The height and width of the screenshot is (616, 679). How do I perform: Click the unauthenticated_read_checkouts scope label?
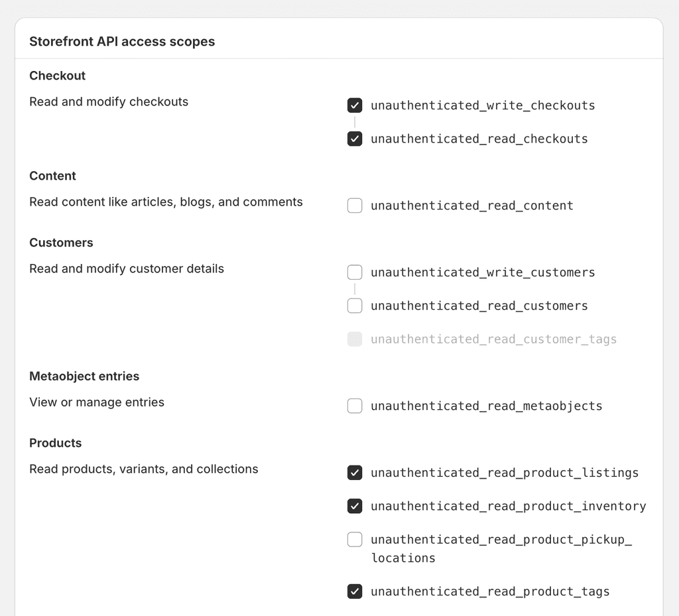coord(479,139)
